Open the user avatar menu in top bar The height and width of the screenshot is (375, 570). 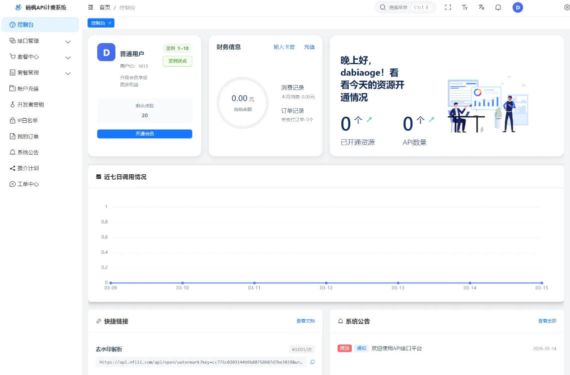tap(518, 7)
